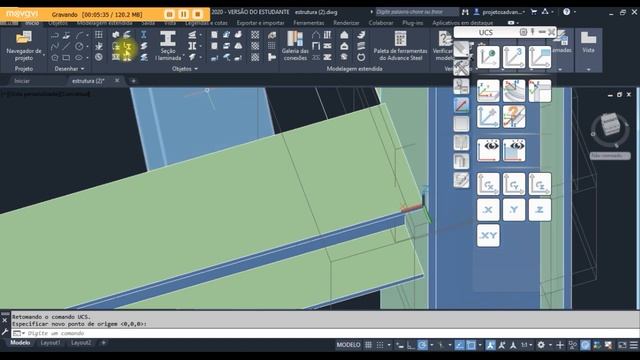Click the Vista panel icon in ribbon
The width and height of the screenshot is (640, 360).
[588, 42]
